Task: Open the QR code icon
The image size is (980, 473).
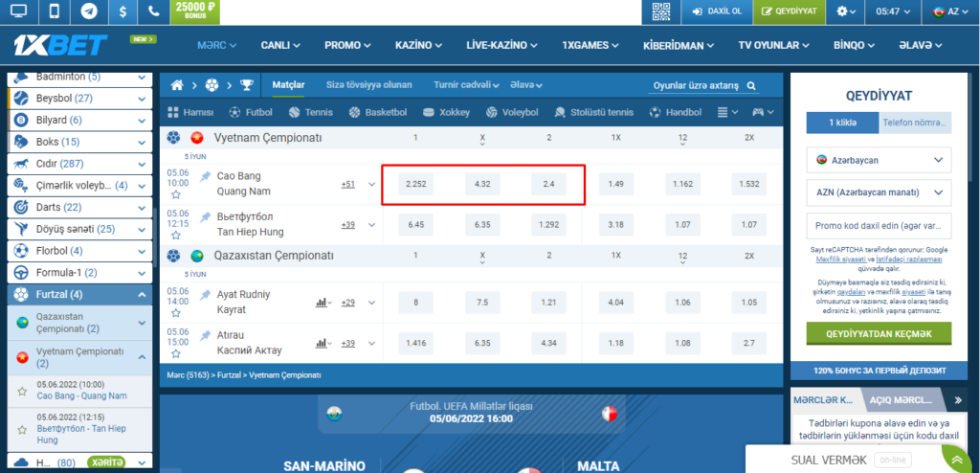Action: [660, 11]
